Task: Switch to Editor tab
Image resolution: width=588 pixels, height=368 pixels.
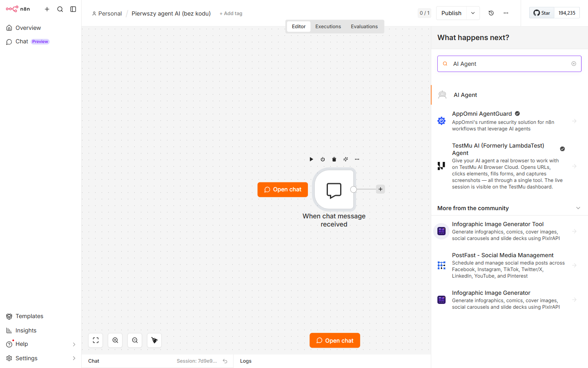Action: 298,27
